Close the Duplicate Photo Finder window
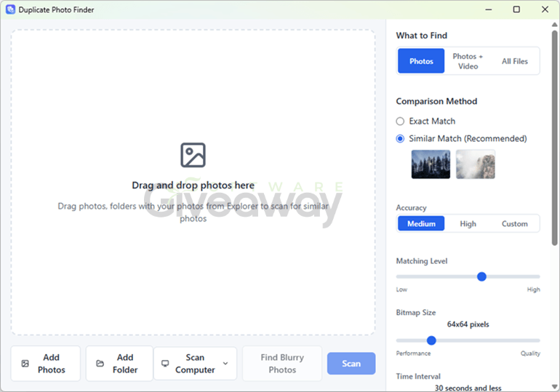The image size is (560, 392). 545,9
